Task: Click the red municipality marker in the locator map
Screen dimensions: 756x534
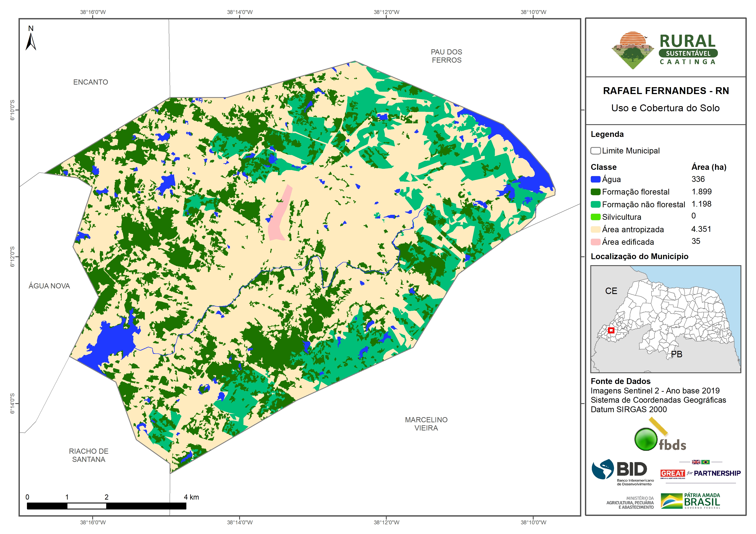Action: click(611, 330)
